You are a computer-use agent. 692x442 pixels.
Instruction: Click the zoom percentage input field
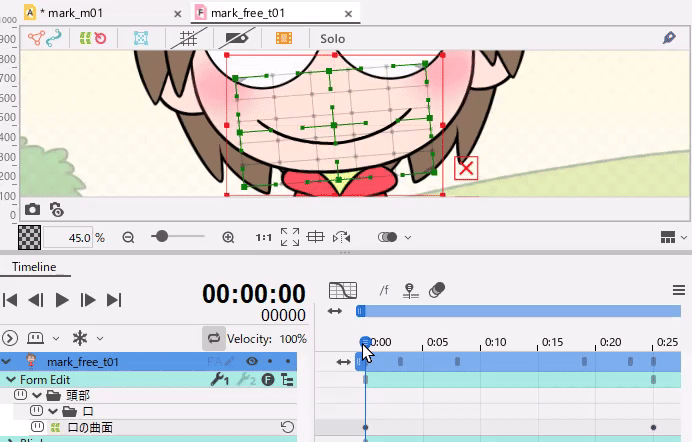pos(69,237)
